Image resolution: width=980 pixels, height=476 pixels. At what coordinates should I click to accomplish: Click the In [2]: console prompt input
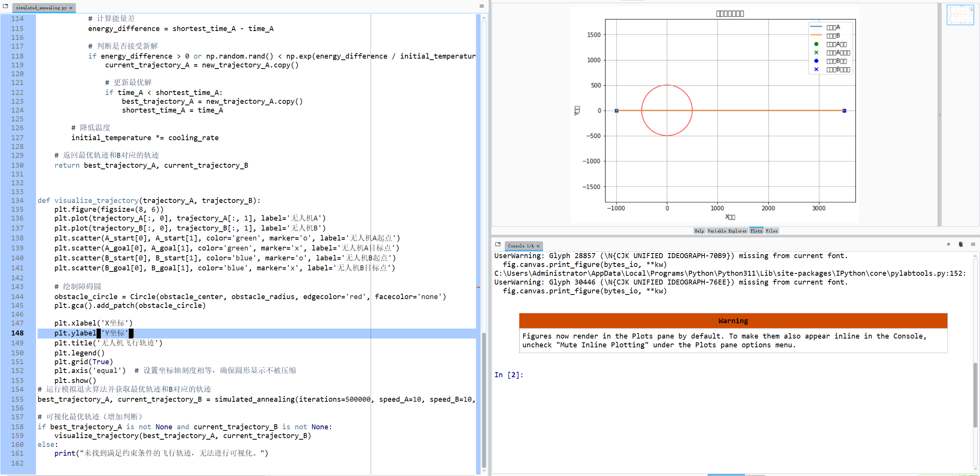tap(509, 375)
